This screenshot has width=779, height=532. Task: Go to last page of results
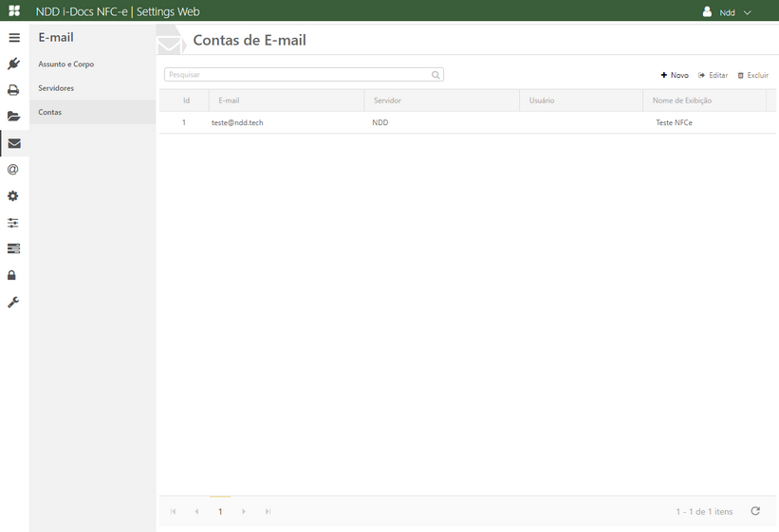coord(268,511)
